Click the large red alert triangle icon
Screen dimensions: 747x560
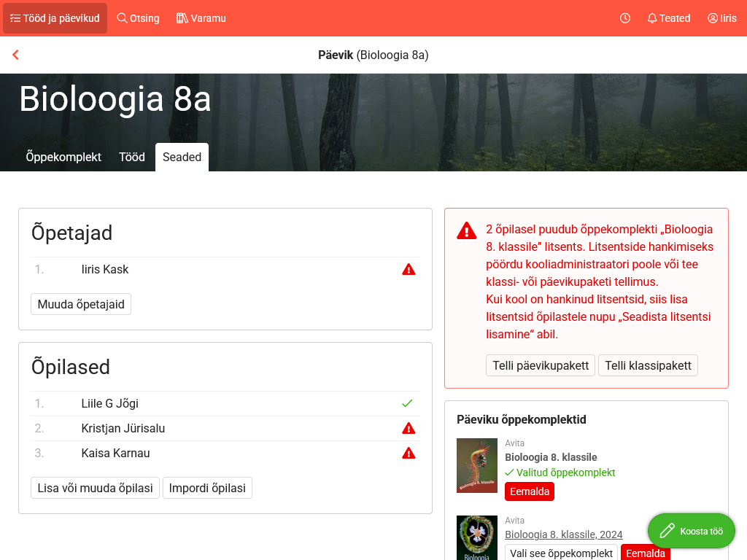point(467,231)
